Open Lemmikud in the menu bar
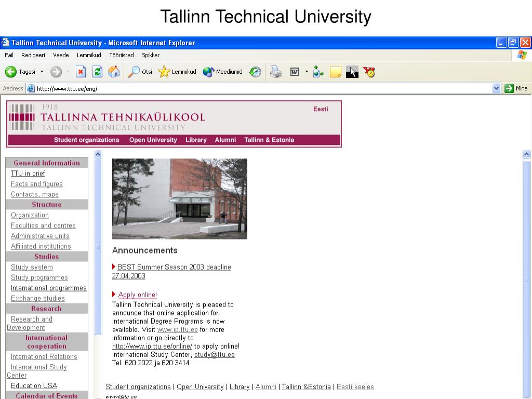Viewport: 532px width, 399px height. [x=89, y=55]
